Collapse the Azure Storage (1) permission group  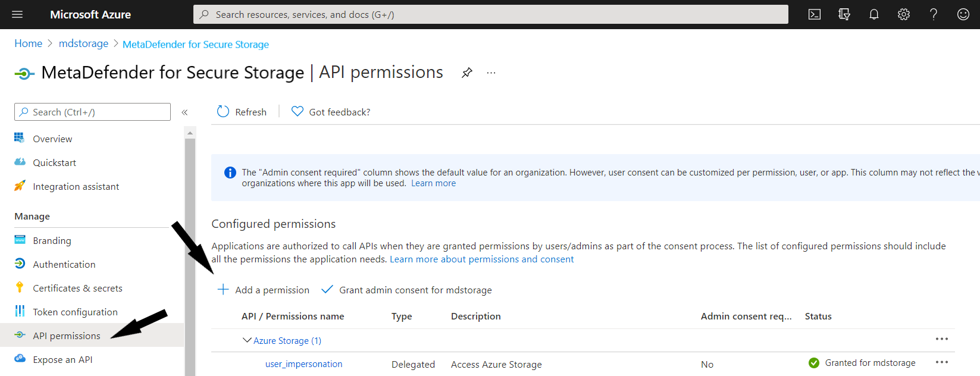(247, 340)
